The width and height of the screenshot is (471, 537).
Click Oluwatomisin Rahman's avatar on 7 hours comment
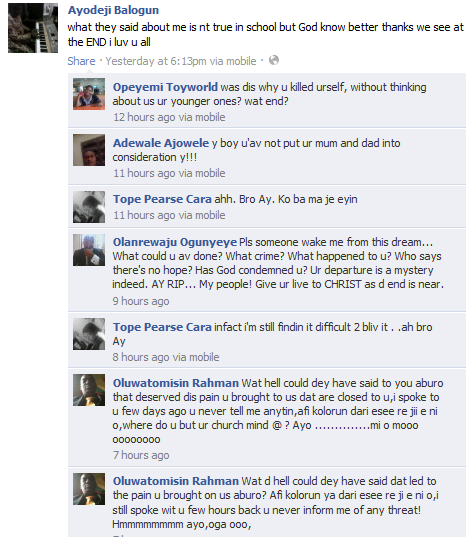coord(89,390)
